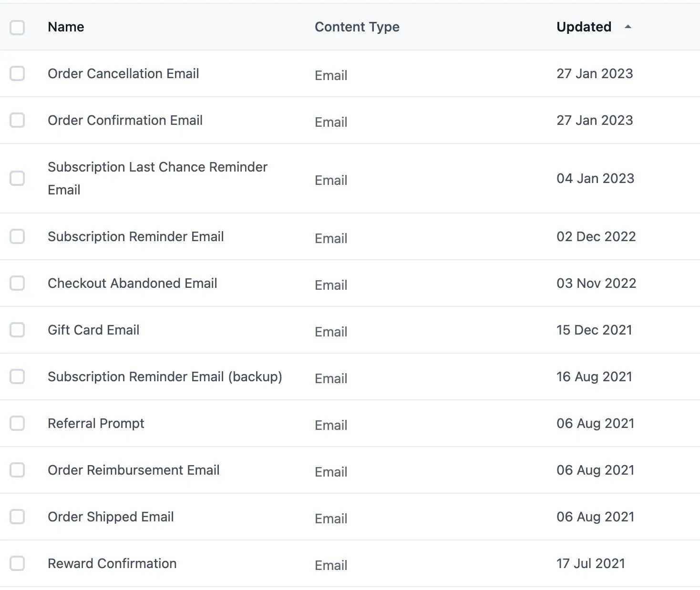Click the 03 Nov 2022 updated date
This screenshot has height=590, width=700.
pos(597,283)
